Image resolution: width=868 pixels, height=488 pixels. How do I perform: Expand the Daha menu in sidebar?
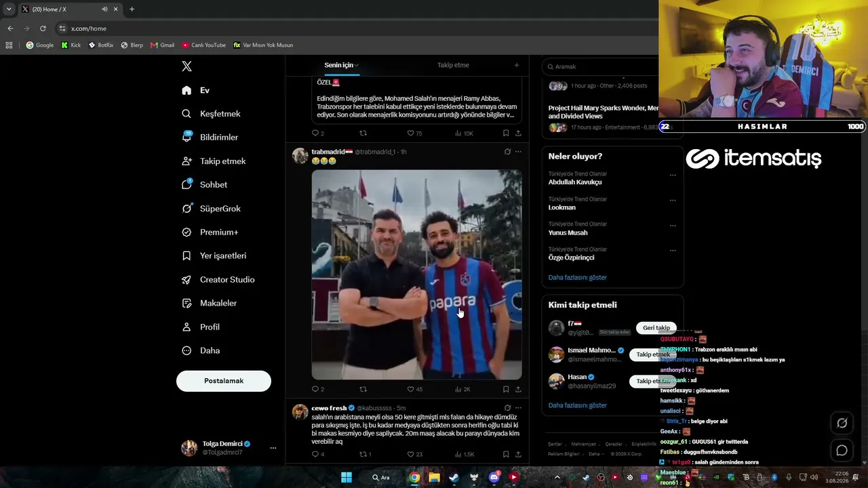tap(201, 350)
